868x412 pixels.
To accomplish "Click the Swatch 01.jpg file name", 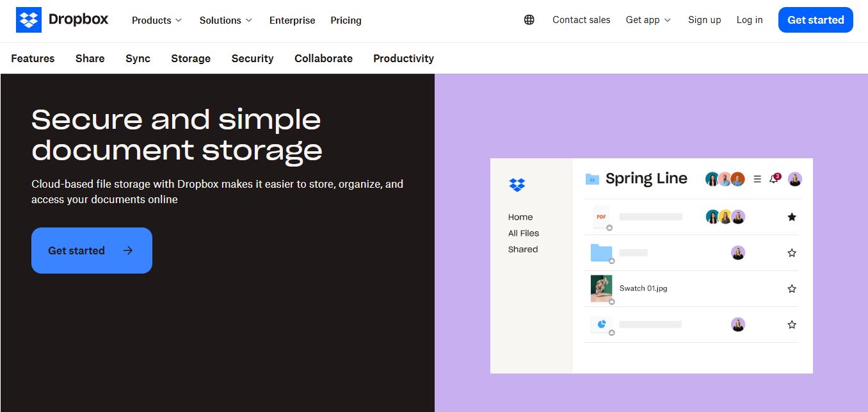I will (x=643, y=288).
